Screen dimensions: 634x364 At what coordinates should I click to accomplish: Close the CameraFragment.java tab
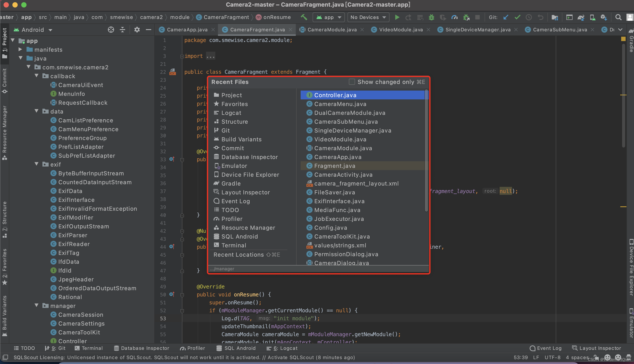click(290, 30)
